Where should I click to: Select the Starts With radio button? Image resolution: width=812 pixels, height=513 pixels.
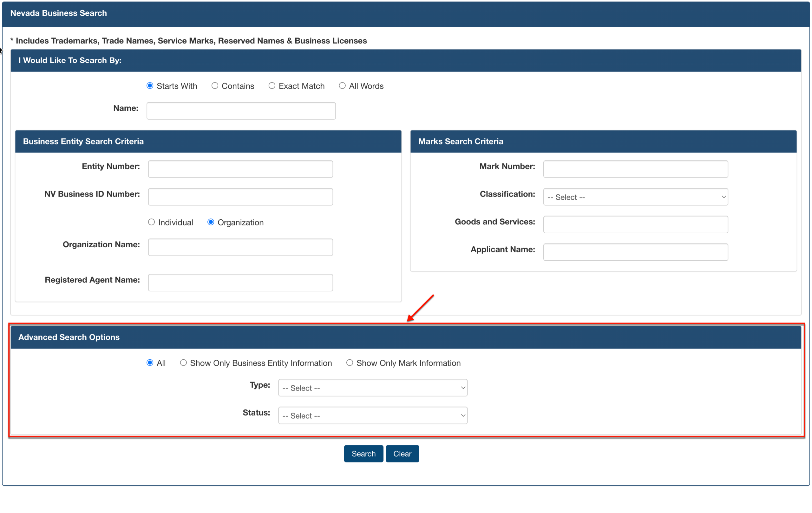(x=150, y=86)
